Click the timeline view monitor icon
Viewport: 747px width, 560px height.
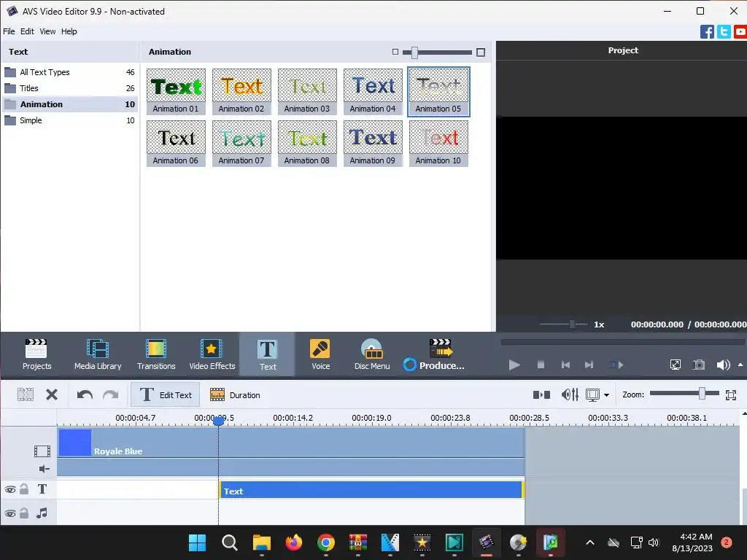tap(592, 394)
